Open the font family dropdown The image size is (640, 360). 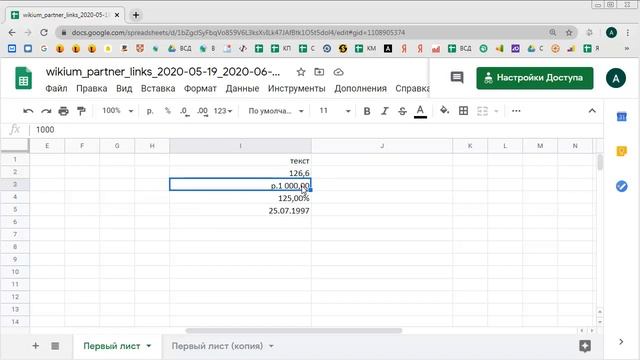point(276,111)
